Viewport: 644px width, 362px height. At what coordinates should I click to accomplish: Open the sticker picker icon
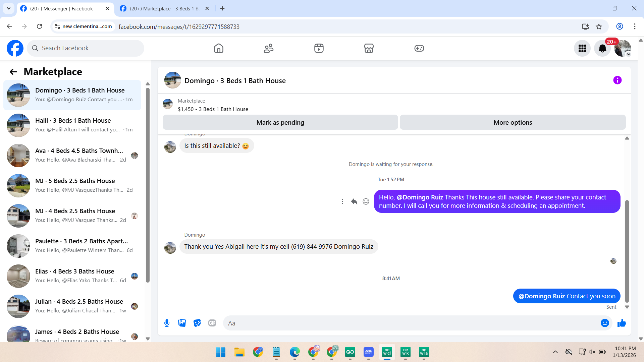pos(197,323)
